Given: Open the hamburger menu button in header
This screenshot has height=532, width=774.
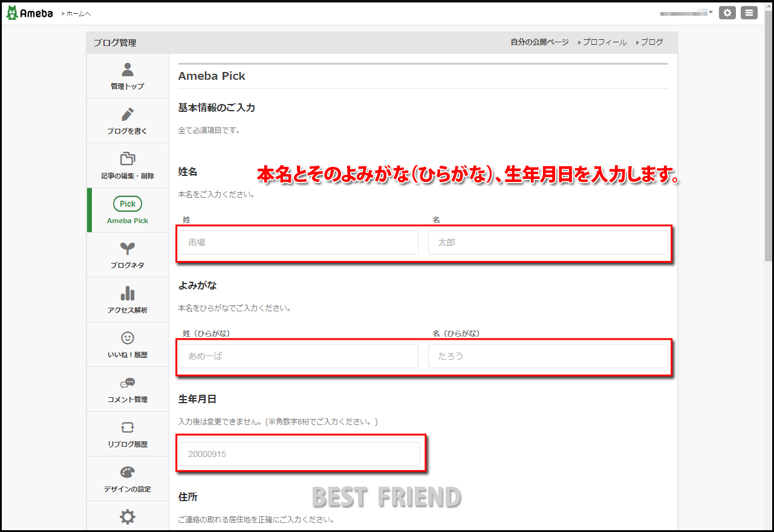Looking at the screenshot, I should 749,13.
